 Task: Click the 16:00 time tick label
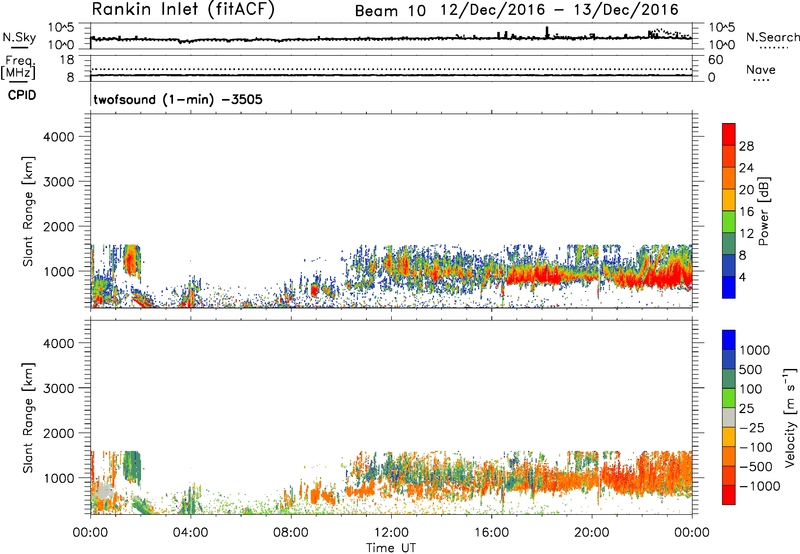[x=491, y=533]
